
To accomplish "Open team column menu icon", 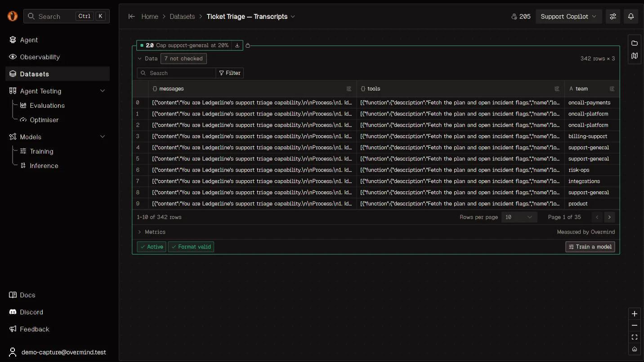I will click(x=612, y=89).
